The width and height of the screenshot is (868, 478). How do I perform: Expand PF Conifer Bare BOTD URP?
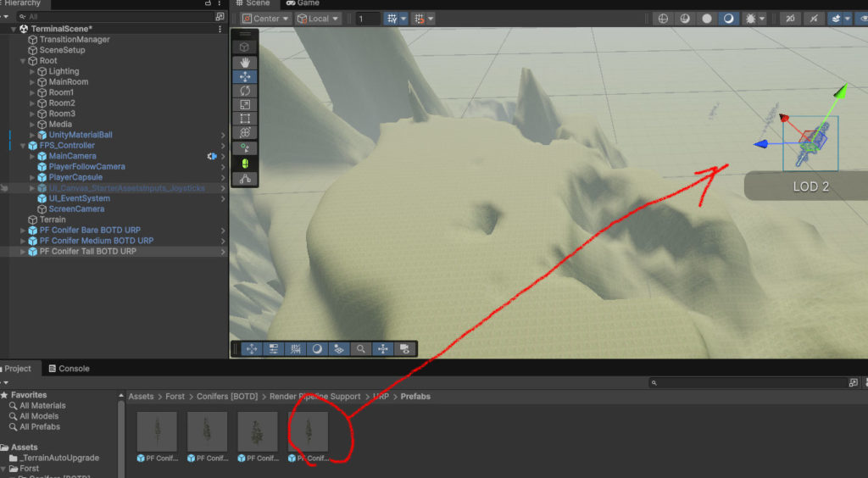pyautogui.click(x=23, y=231)
